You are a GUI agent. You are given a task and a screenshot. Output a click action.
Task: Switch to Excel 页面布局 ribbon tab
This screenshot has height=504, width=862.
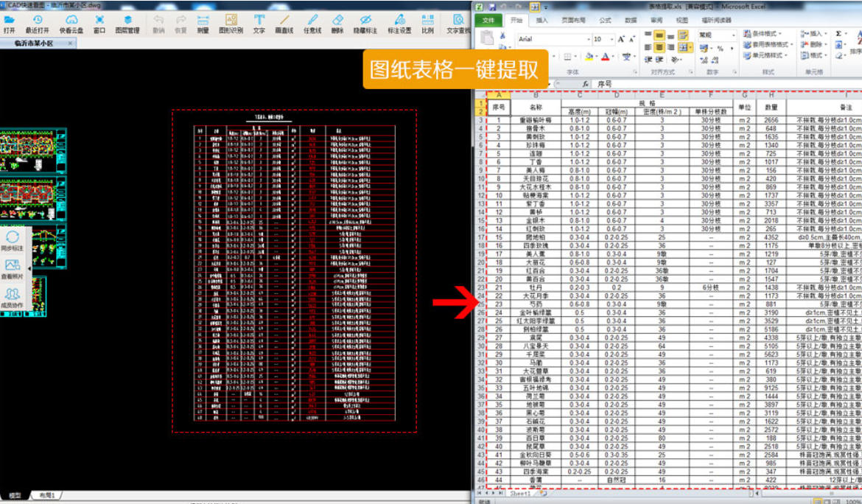(573, 21)
